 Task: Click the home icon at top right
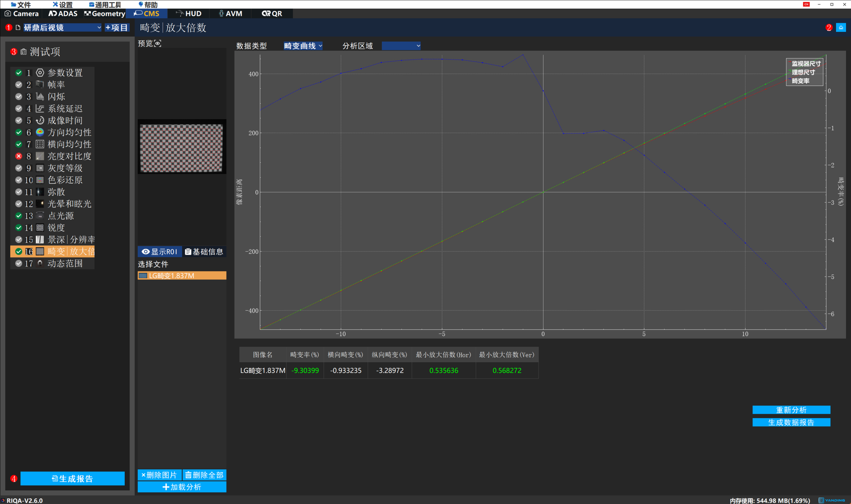tap(840, 28)
